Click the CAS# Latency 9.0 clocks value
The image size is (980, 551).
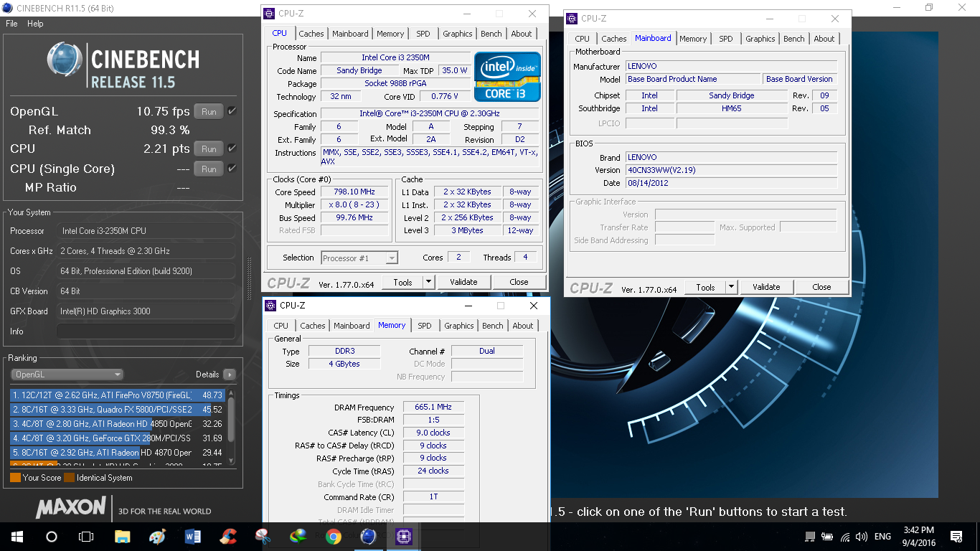click(x=433, y=433)
